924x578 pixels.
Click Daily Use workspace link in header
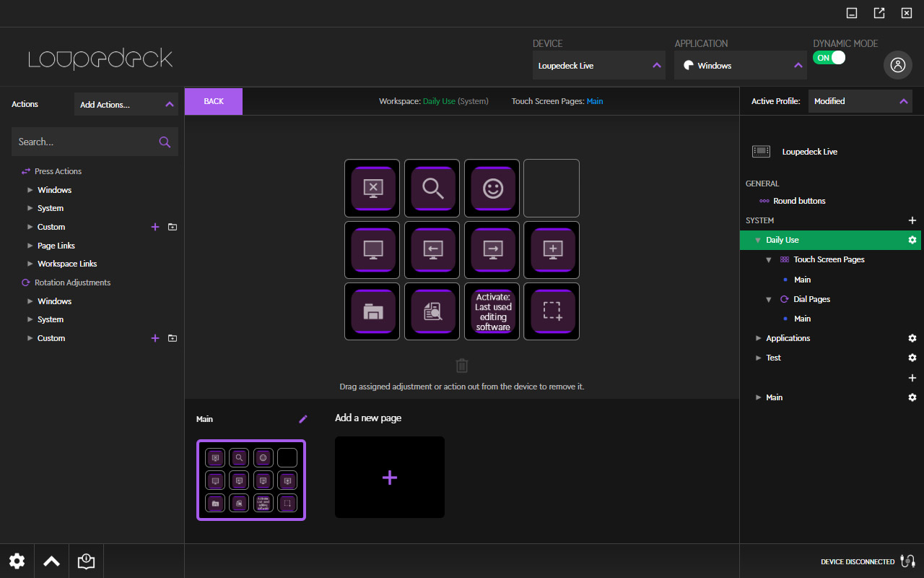(439, 101)
